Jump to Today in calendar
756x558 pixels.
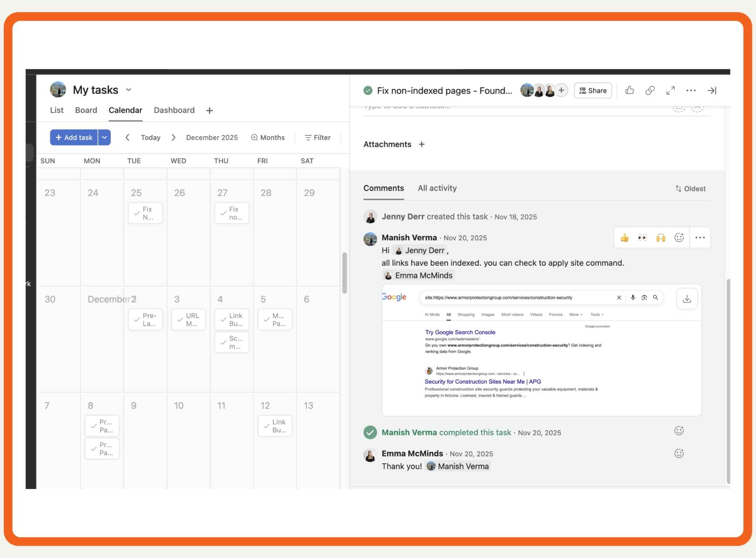coord(151,137)
